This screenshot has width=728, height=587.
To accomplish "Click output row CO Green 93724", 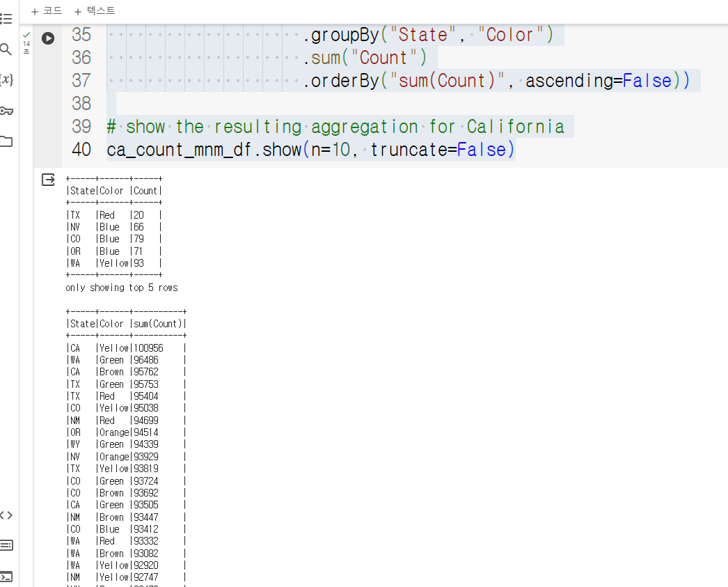I will 126,480.
